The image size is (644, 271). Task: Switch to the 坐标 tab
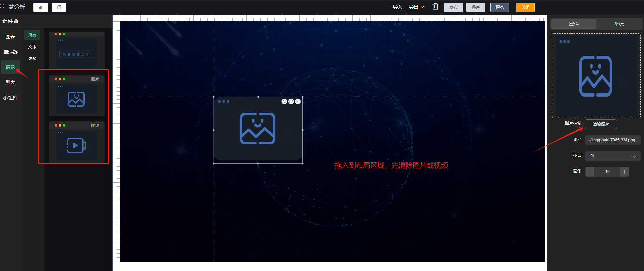tap(619, 24)
